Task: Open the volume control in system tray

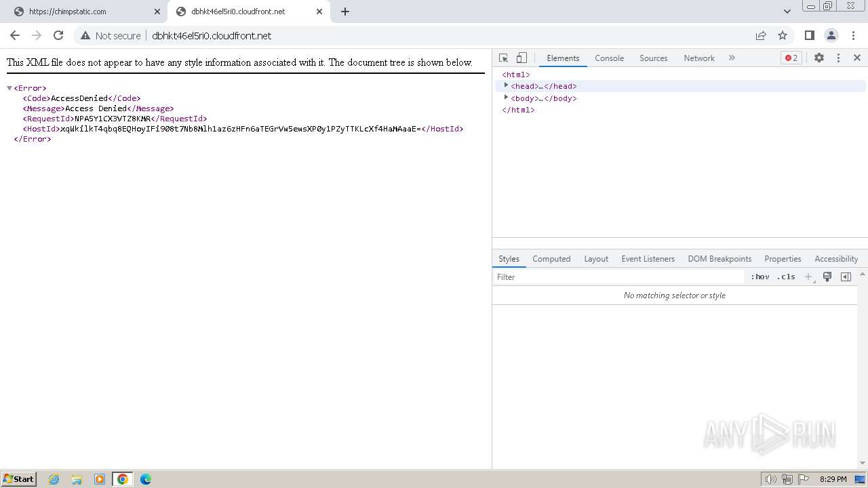Action: coord(771,479)
